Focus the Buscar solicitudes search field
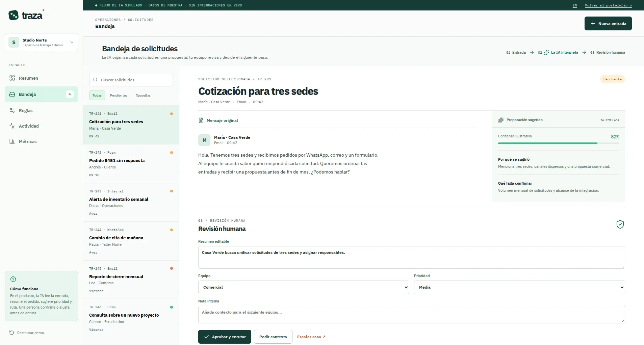This screenshot has width=644, height=345. pos(131,80)
